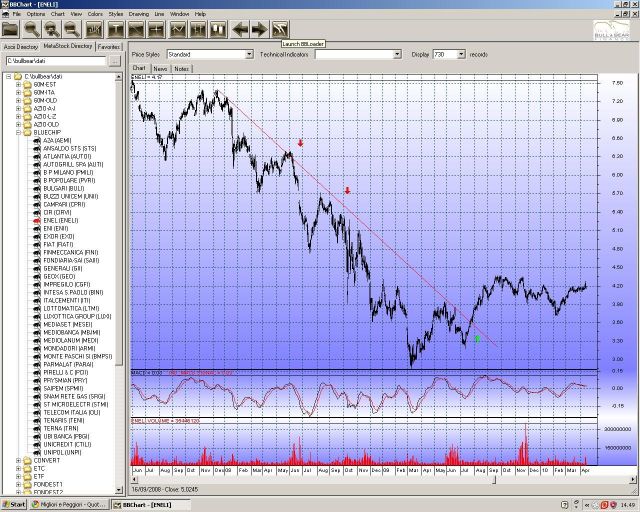Click the folder icon next to BLUECHIP
The image size is (640, 512).
(27, 132)
